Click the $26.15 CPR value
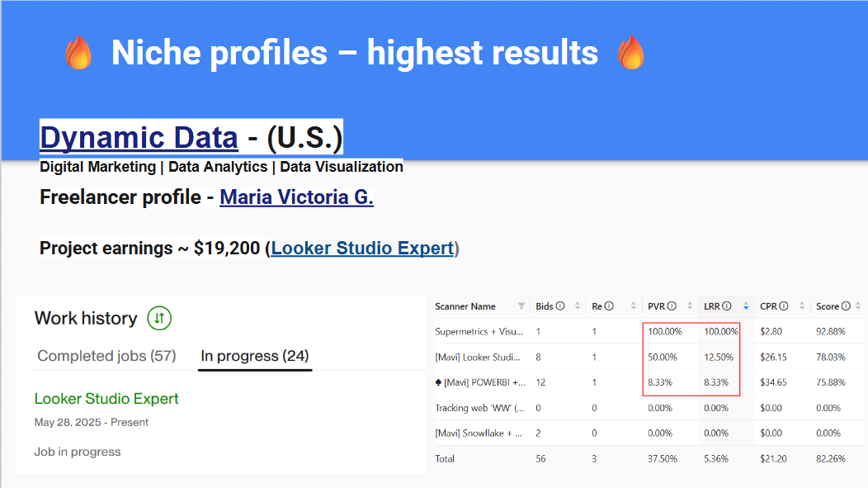 tap(773, 358)
